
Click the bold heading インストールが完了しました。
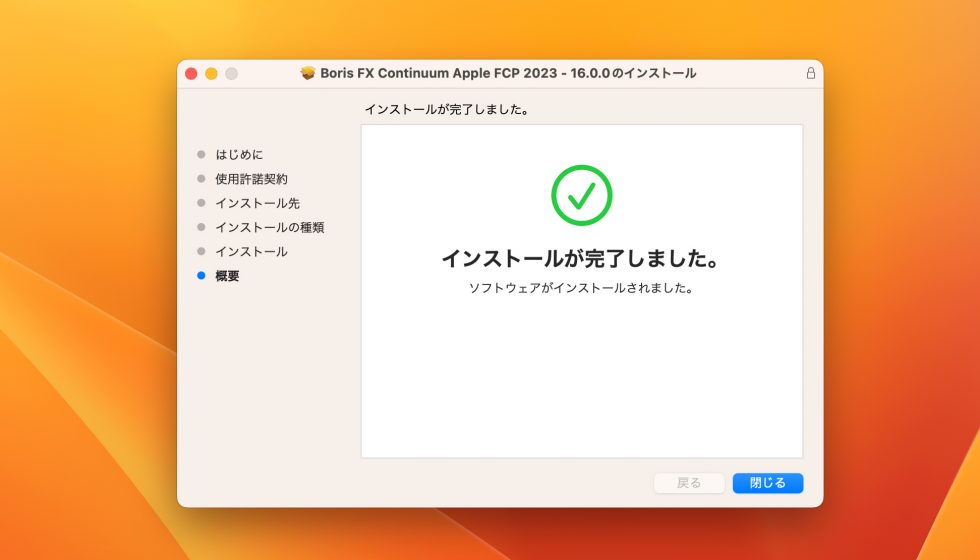(581, 258)
